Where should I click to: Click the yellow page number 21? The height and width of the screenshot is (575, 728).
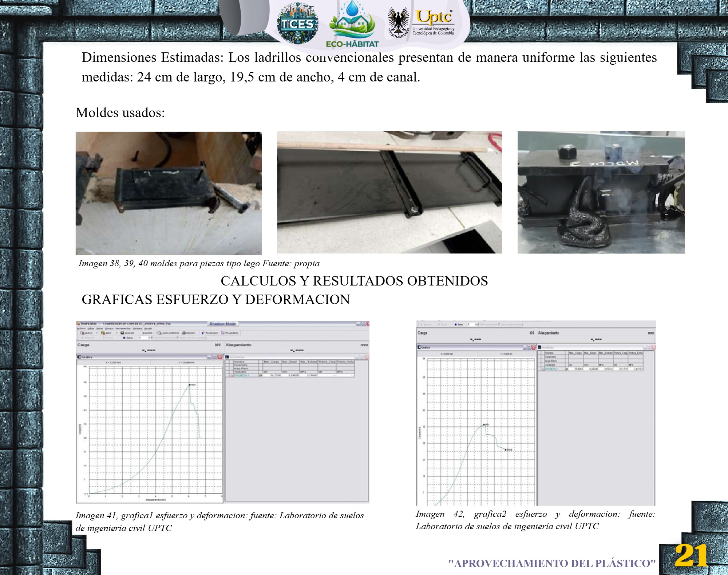tap(691, 555)
